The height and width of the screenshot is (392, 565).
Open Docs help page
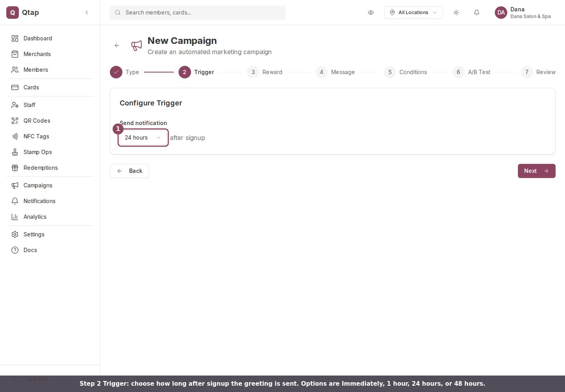(x=50, y=250)
